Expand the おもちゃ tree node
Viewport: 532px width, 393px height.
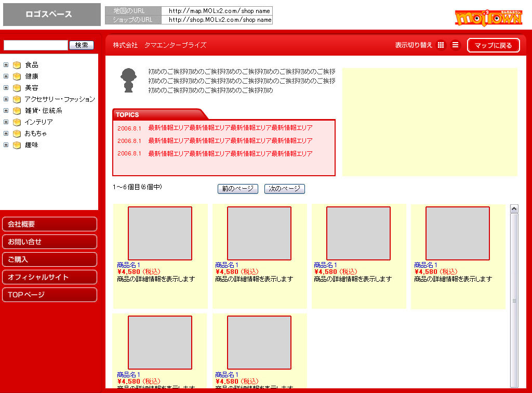6,134
